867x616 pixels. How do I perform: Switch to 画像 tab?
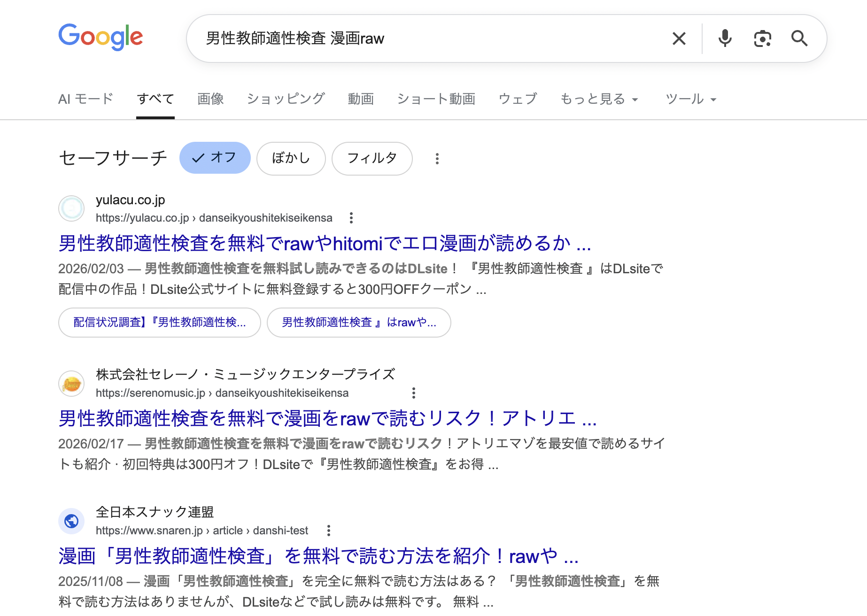(x=210, y=99)
